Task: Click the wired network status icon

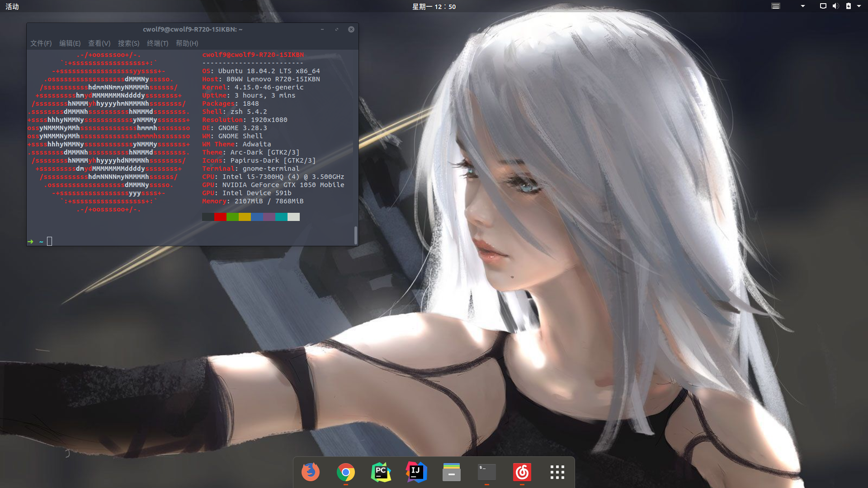Action: pyautogui.click(x=823, y=6)
